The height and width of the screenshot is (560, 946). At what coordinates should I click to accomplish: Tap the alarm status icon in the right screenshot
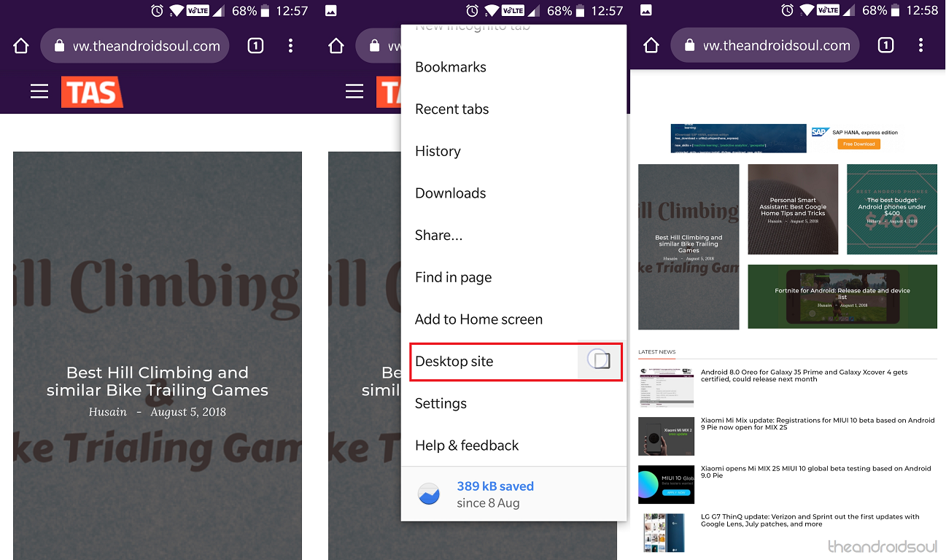coord(786,11)
